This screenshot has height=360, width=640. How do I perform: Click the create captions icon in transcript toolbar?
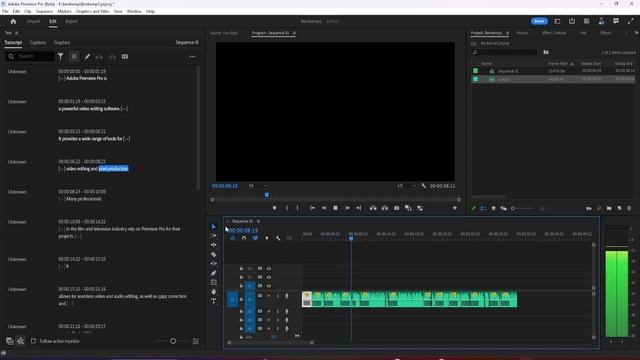click(125, 56)
